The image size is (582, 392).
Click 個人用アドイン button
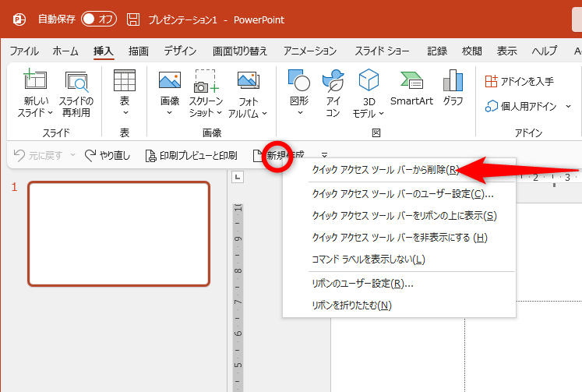[x=520, y=107]
